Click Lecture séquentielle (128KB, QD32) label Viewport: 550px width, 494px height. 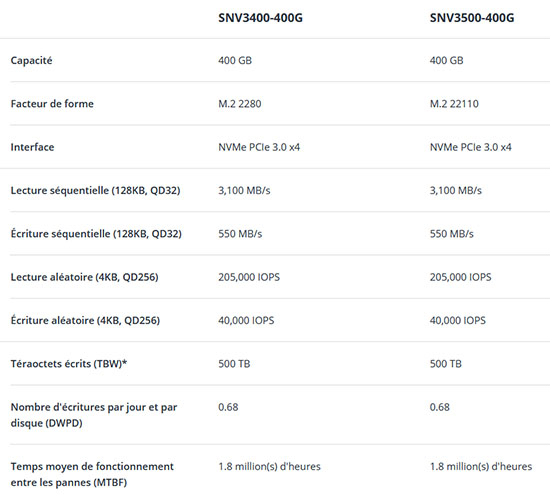tap(95, 191)
